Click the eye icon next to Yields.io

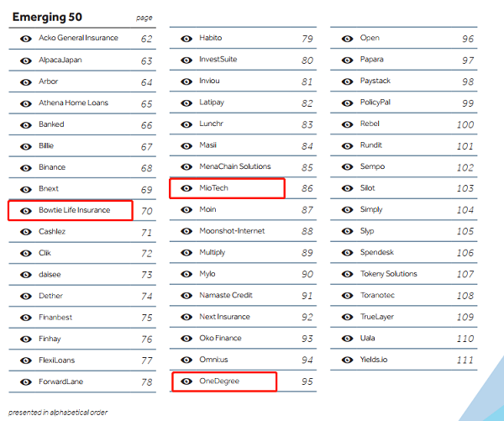point(347,360)
